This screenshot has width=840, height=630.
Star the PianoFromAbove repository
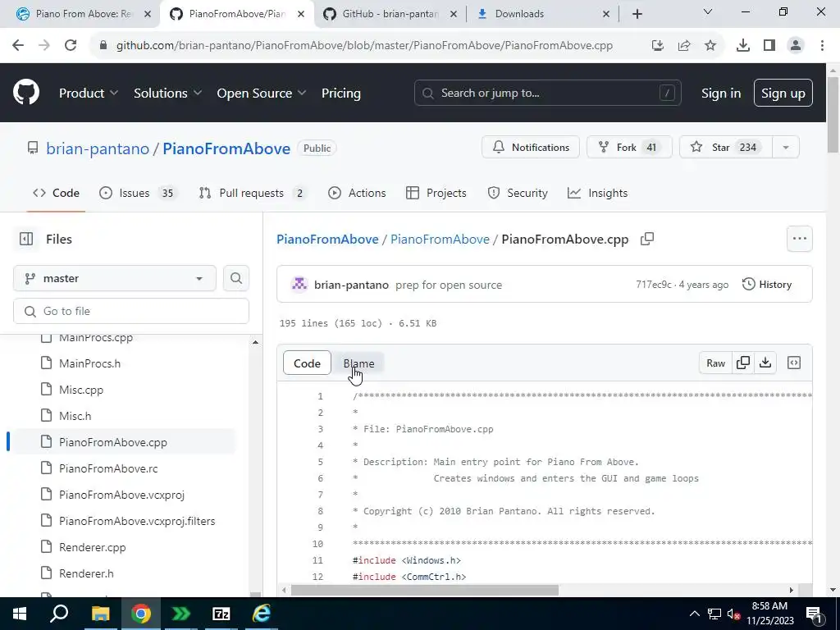[726, 148]
